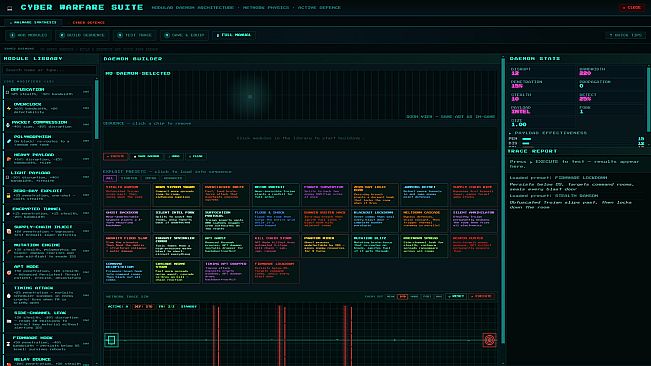Load the Ghost Backdoor preset

point(127,220)
